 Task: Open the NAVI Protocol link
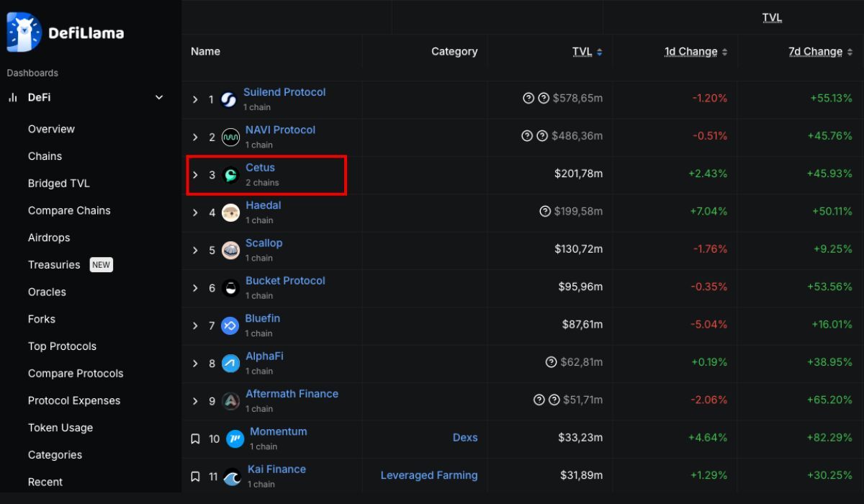[x=280, y=130]
